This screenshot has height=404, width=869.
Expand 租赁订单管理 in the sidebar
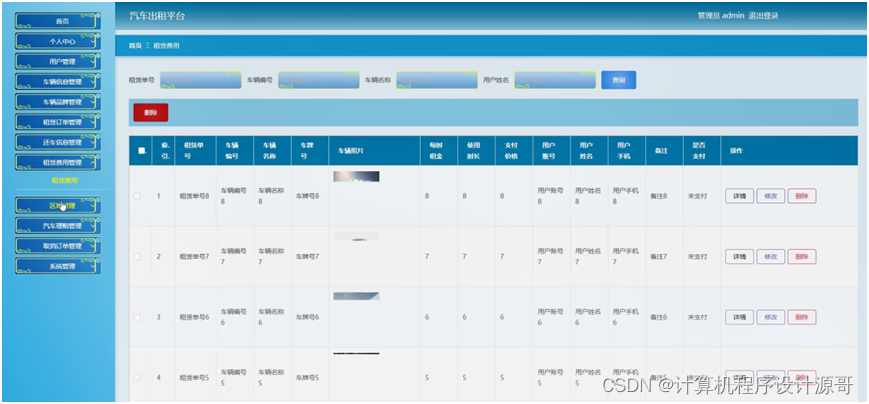58,122
